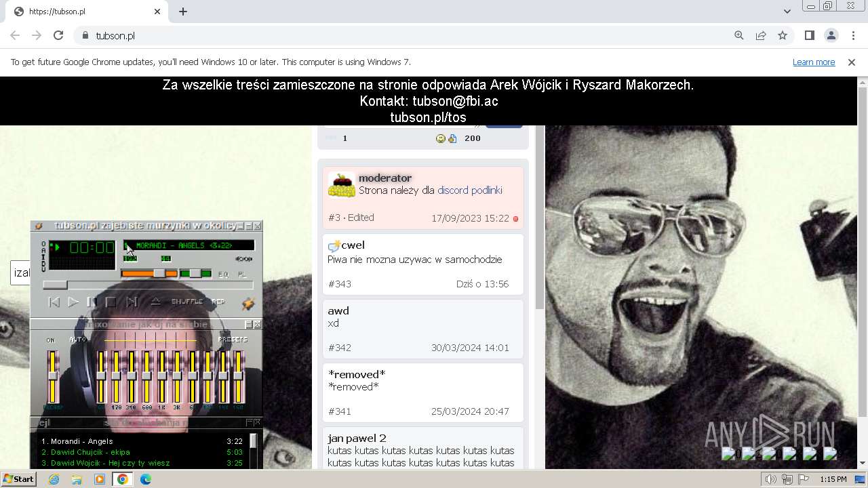Screen dimensions: 868x488
Task: Click the Winamp main window menu icon
Action: [39, 226]
